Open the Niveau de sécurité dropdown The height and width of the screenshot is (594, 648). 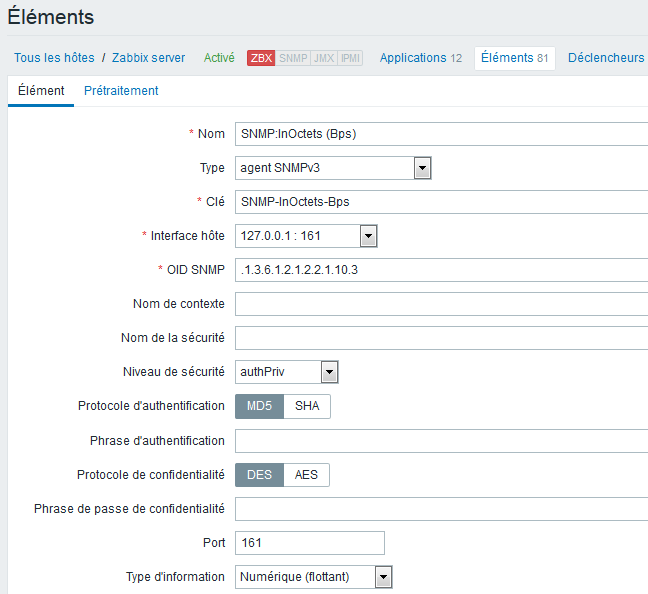coord(287,372)
